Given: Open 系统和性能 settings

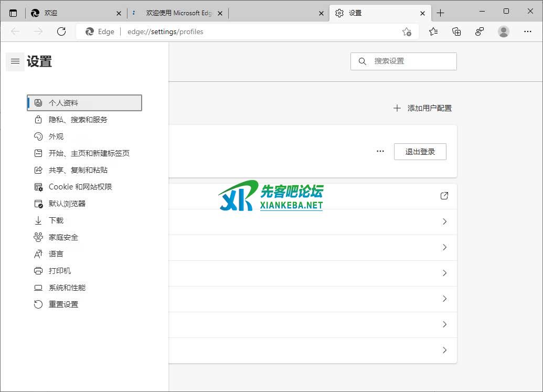Looking at the screenshot, I should click(x=67, y=288).
